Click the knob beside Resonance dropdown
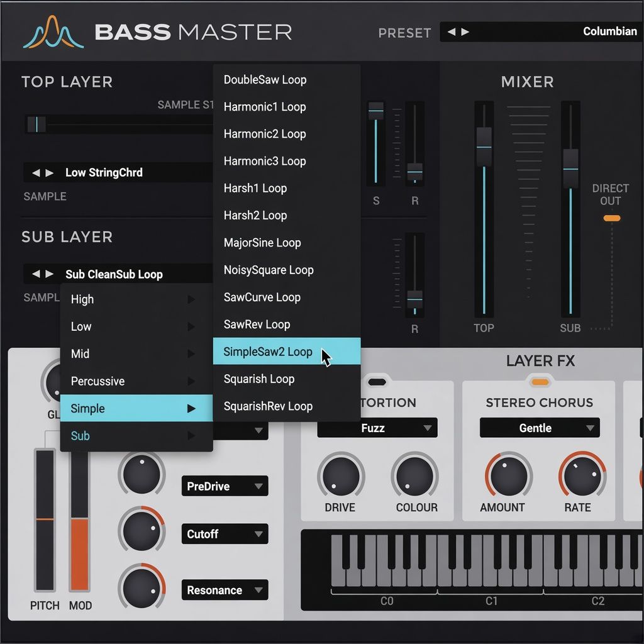The image size is (644, 644). [142, 588]
